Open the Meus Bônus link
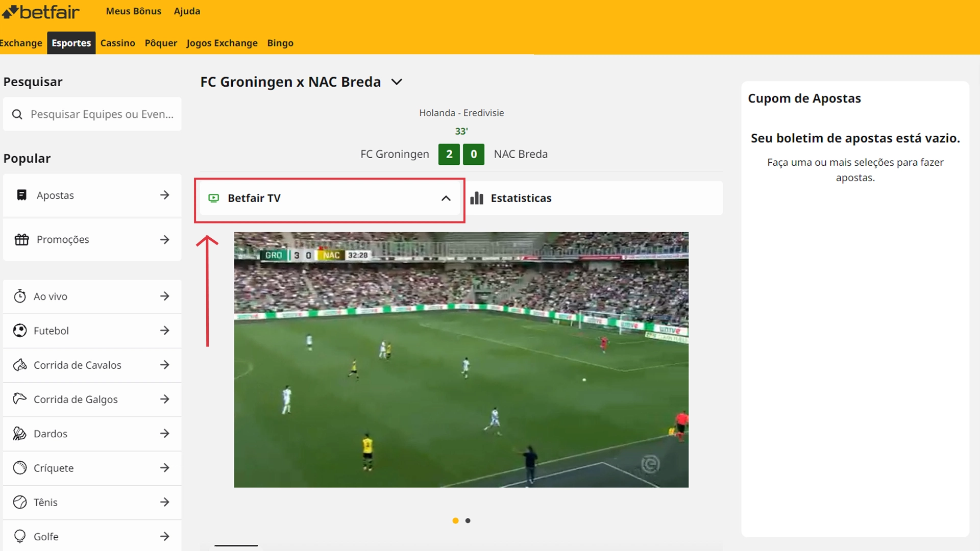 point(134,11)
